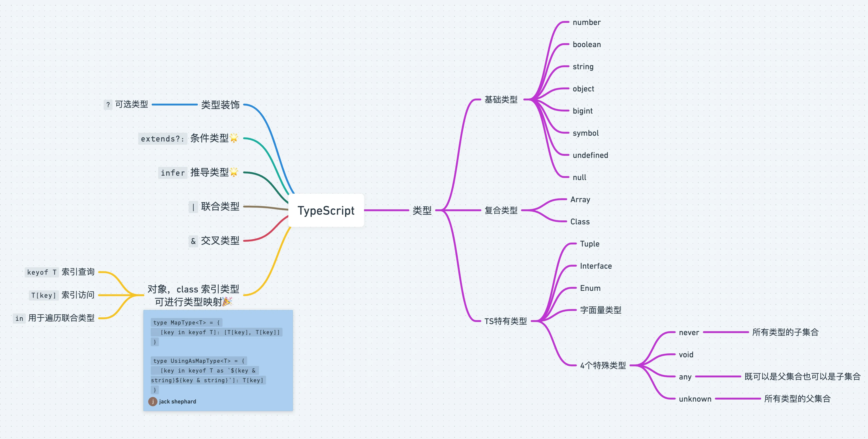Image resolution: width=868 pixels, height=439 pixels.
Task: Select the extends?: 条件类型 node
Action: tap(189, 138)
